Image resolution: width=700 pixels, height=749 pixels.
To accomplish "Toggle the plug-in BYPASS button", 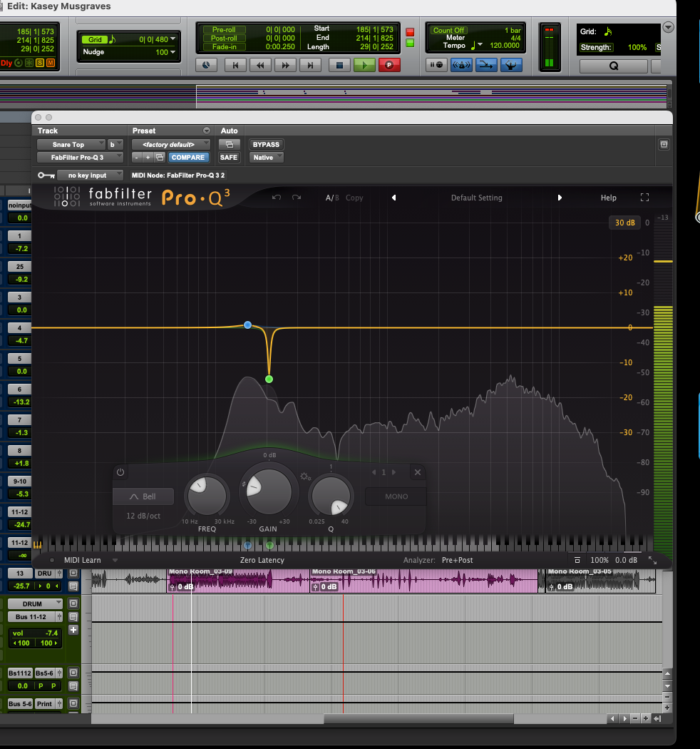I will 266,144.
